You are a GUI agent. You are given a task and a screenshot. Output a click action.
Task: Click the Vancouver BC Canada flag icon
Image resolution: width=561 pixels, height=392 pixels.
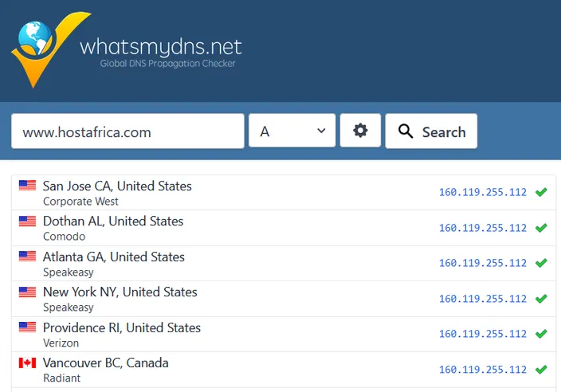click(27, 363)
